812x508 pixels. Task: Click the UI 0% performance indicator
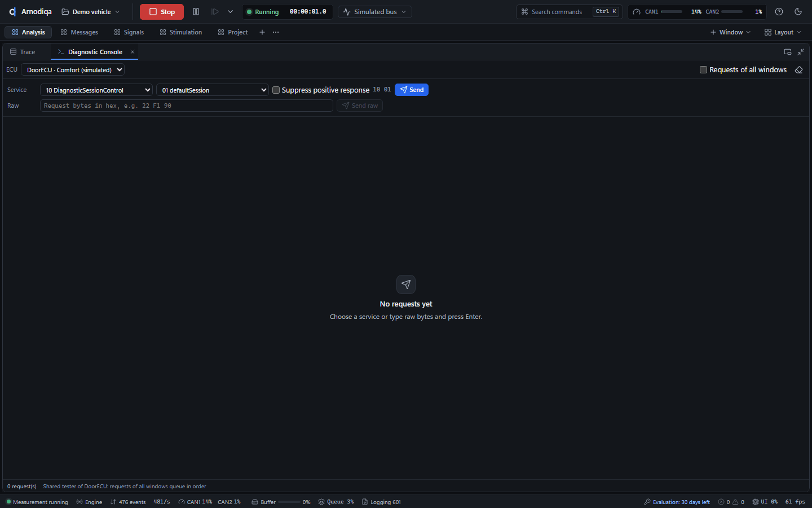coord(765,502)
